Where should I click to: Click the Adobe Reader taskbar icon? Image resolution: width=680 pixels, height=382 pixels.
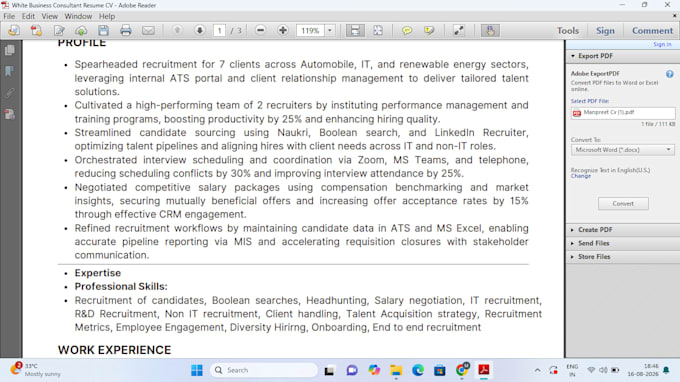coord(484,370)
